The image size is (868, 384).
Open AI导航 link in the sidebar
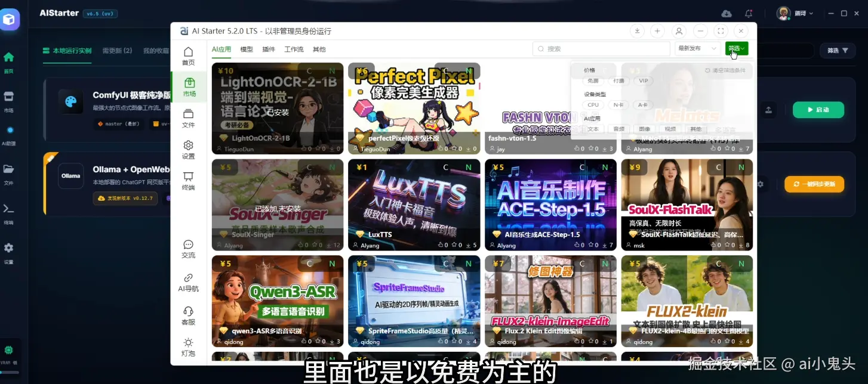coord(188,283)
